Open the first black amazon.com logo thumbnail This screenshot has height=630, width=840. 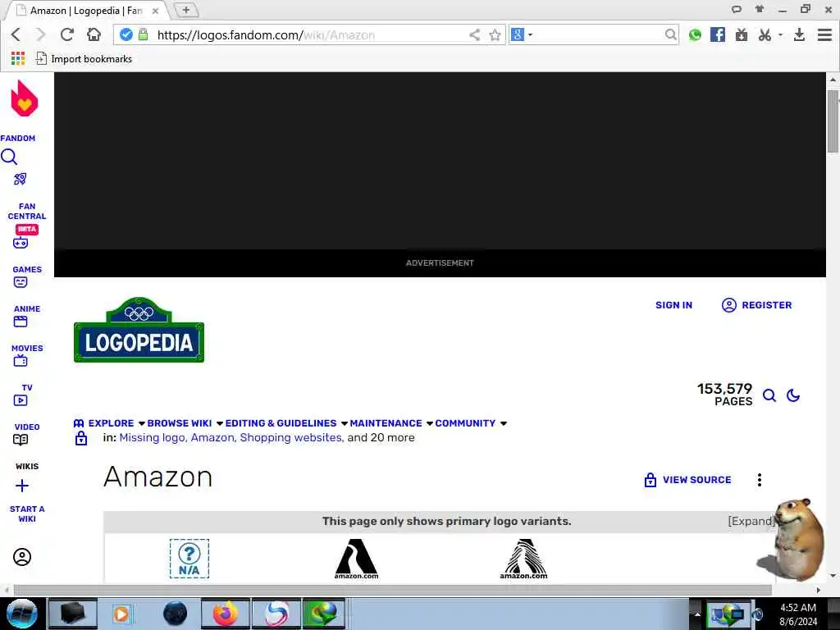tap(356, 559)
